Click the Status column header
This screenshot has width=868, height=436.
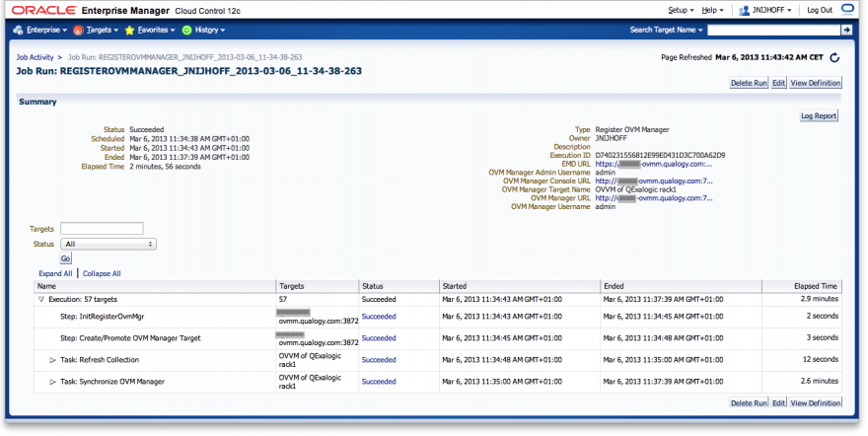pyautogui.click(x=398, y=286)
